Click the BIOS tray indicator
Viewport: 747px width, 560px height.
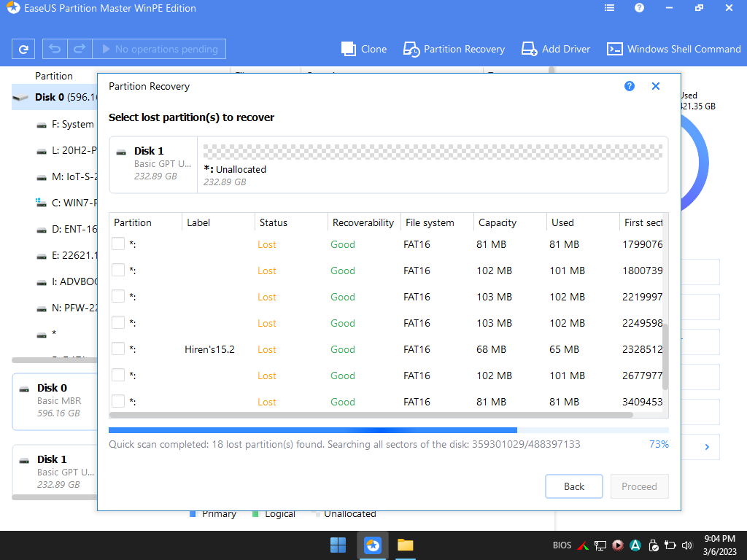(562, 545)
